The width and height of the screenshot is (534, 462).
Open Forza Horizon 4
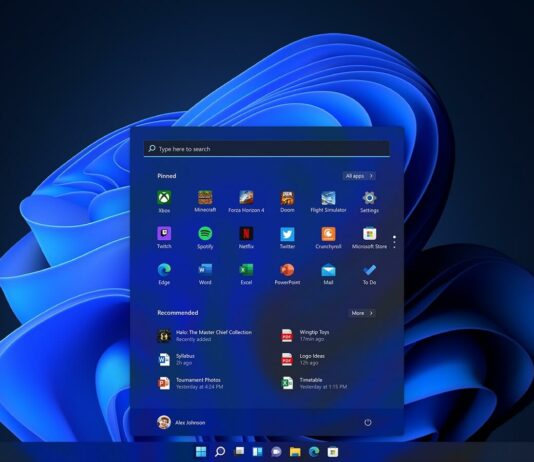(246, 202)
